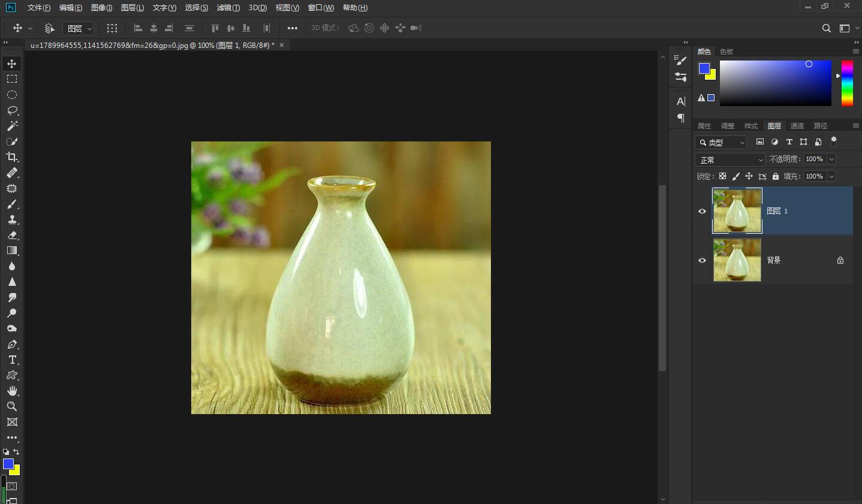Toggle lock transparent pixels option
The width and height of the screenshot is (862, 504).
(722, 176)
